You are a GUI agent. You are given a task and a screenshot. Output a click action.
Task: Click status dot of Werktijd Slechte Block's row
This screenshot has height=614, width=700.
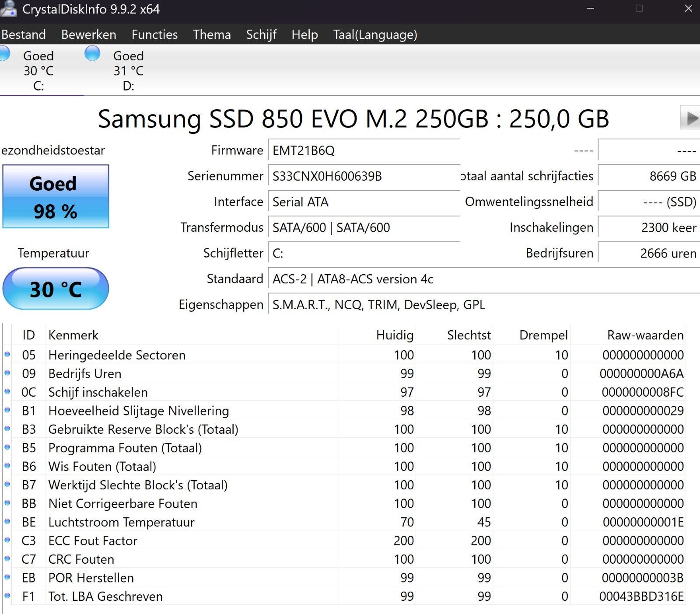point(7,484)
